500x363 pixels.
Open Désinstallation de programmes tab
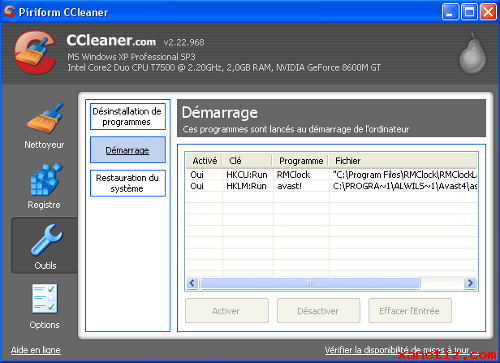coord(128,116)
